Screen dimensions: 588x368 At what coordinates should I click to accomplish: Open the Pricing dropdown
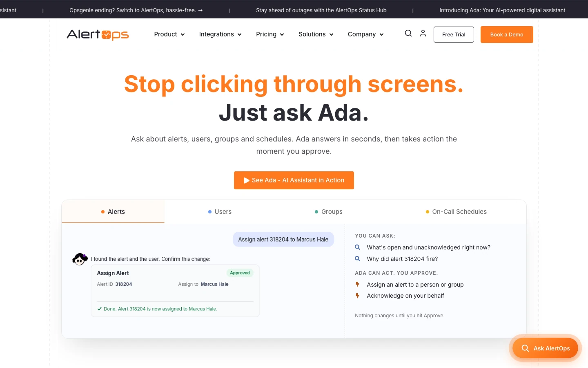tap(270, 34)
